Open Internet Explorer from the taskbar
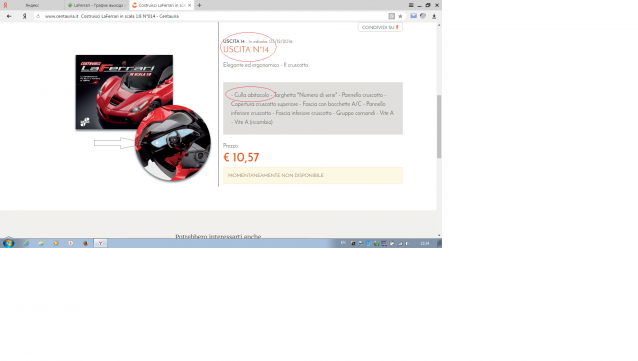This screenshot has width=638, height=361. tap(26, 243)
